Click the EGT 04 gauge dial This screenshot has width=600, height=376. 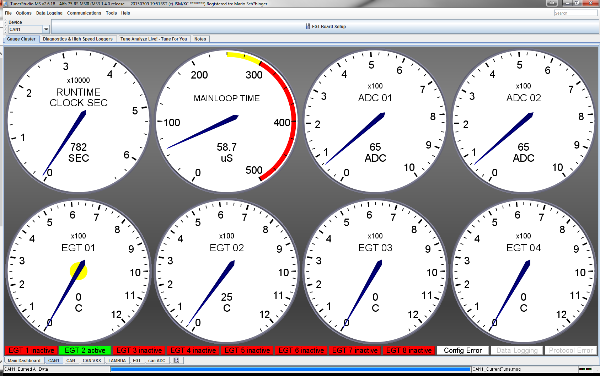click(523, 271)
